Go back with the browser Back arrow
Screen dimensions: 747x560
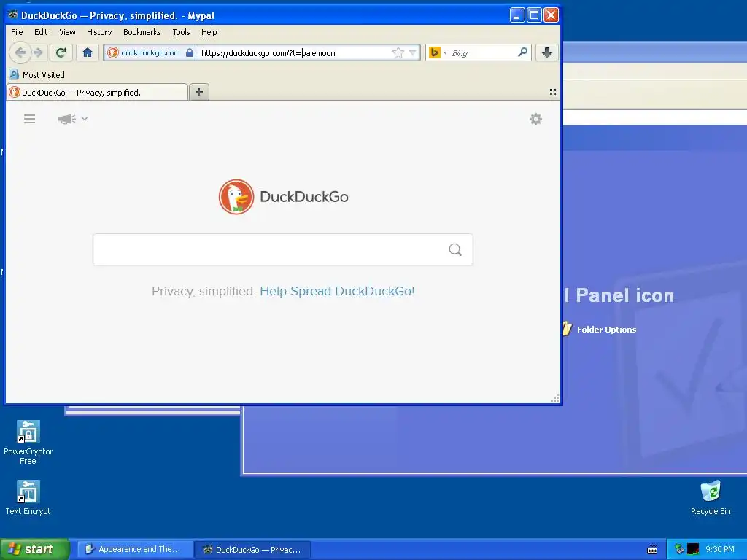click(x=20, y=52)
